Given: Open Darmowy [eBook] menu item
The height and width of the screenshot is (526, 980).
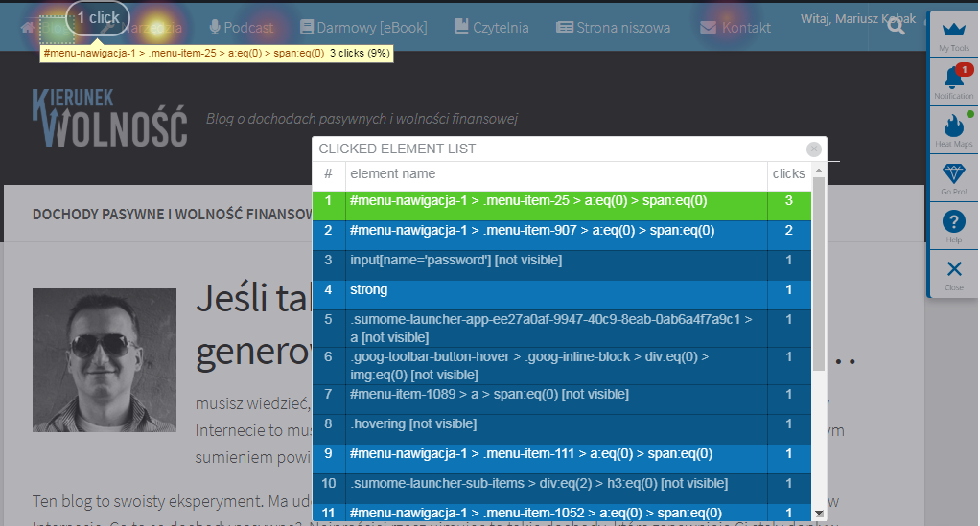Looking at the screenshot, I should 363,28.
